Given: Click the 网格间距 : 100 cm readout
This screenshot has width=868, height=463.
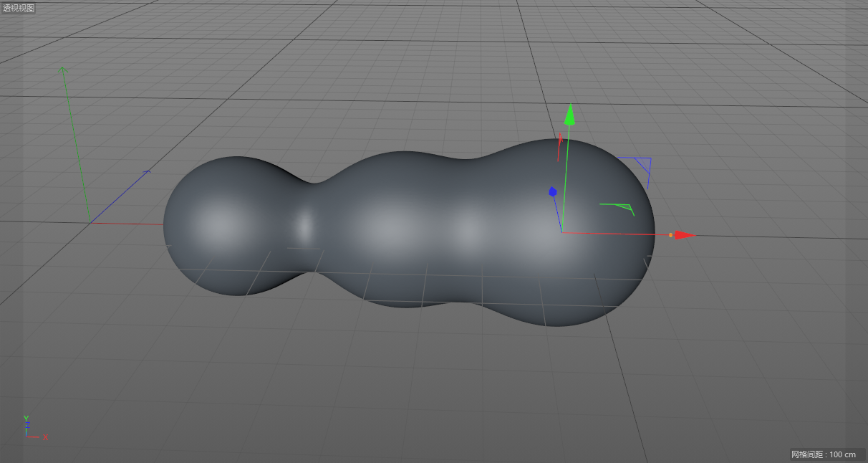Looking at the screenshot, I should click(824, 454).
